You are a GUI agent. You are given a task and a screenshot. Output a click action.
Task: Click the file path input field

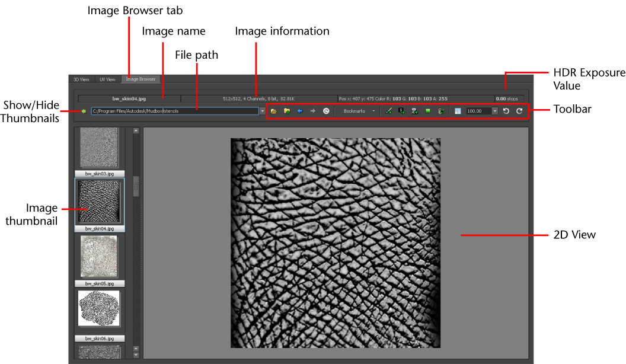pos(175,111)
